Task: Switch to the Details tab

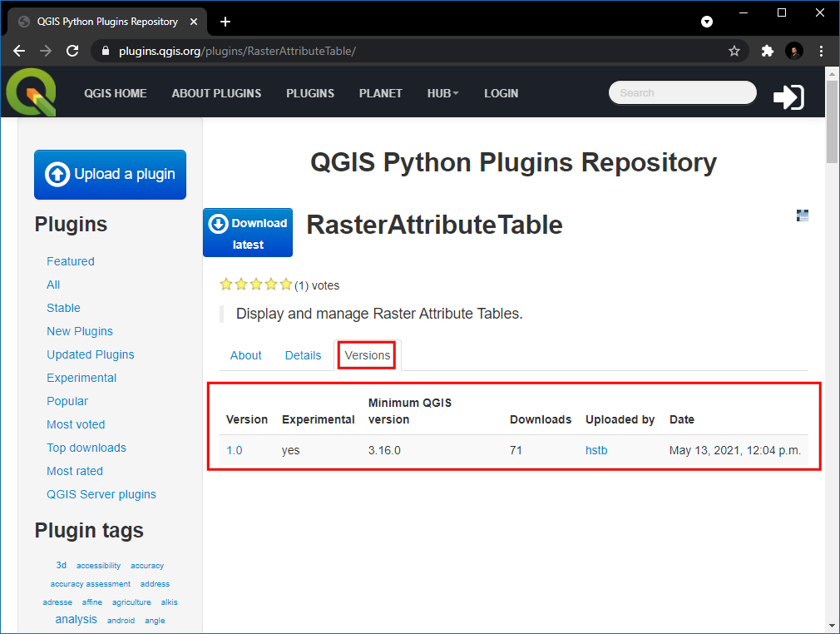Action: 303,355
